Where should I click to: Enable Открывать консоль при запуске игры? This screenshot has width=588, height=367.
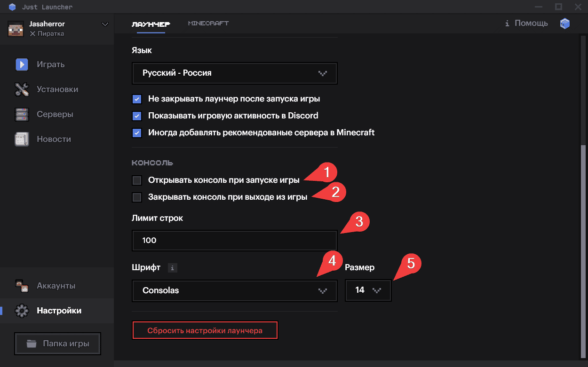coord(137,180)
